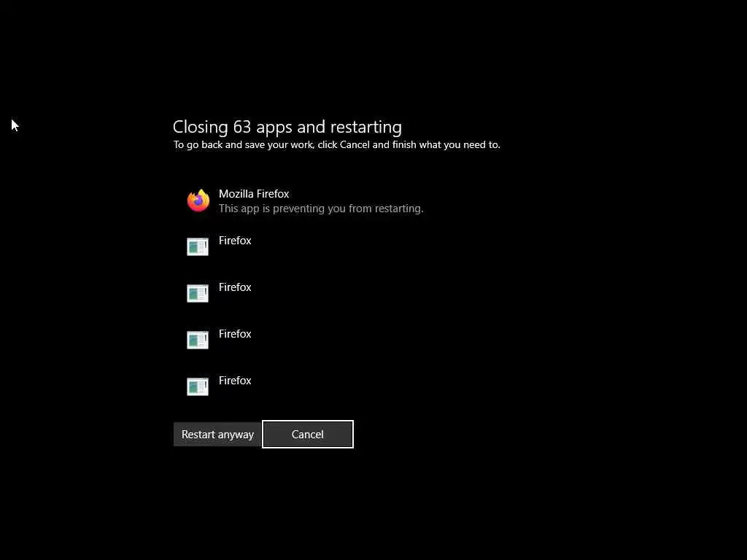The image size is (747, 560).
Task: Cancel the restart
Action: pos(308,435)
